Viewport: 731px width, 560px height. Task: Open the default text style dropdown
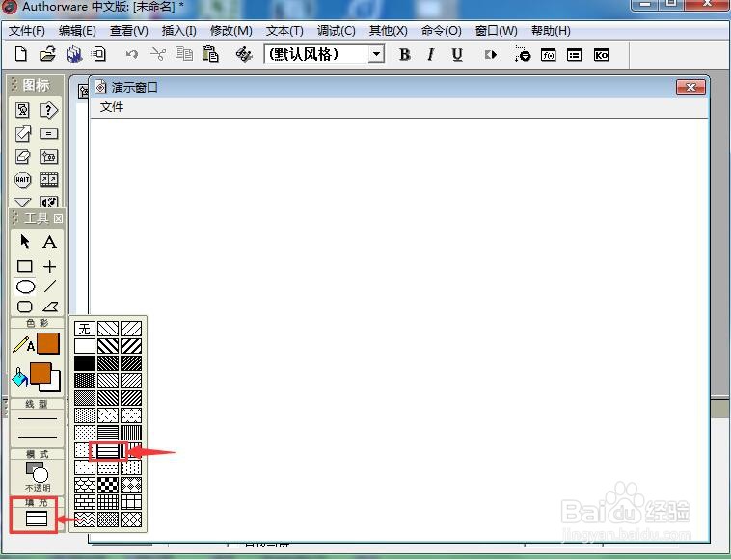[x=376, y=54]
